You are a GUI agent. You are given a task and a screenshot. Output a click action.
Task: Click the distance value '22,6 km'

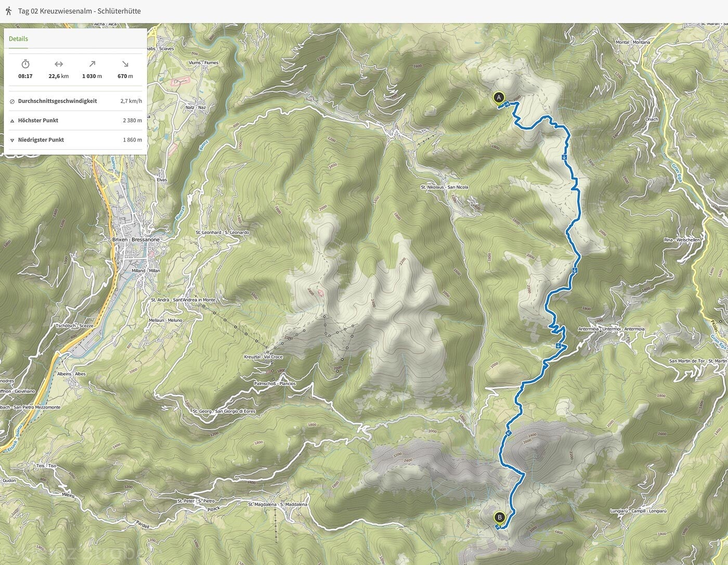pyautogui.click(x=59, y=76)
